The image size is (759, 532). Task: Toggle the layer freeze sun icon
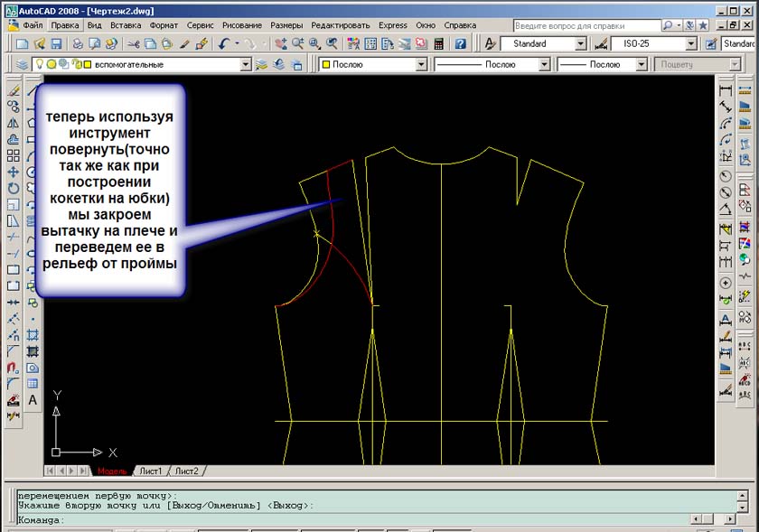click(x=52, y=65)
